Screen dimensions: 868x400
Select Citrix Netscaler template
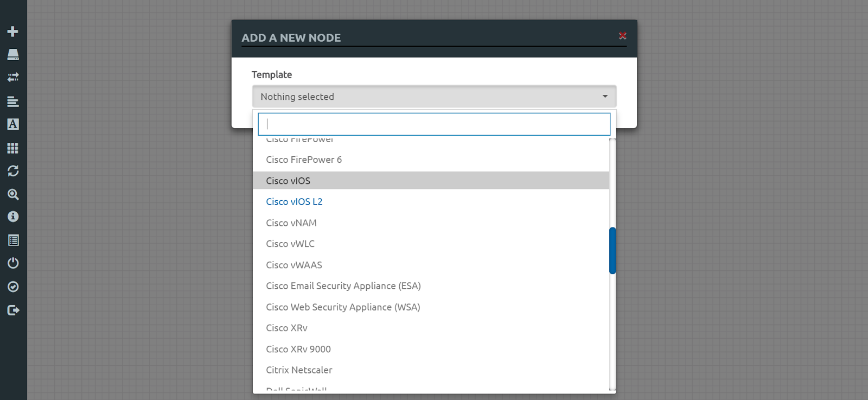[431, 370]
